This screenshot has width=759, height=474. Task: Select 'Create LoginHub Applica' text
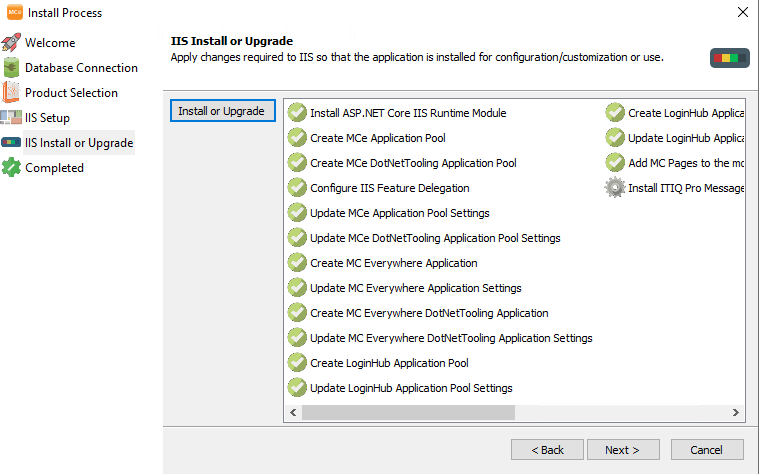coord(686,113)
